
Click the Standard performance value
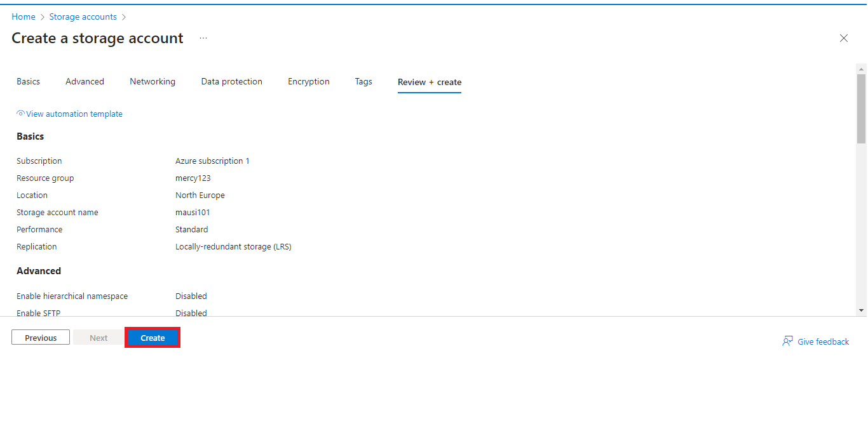pyautogui.click(x=191, y=230)
